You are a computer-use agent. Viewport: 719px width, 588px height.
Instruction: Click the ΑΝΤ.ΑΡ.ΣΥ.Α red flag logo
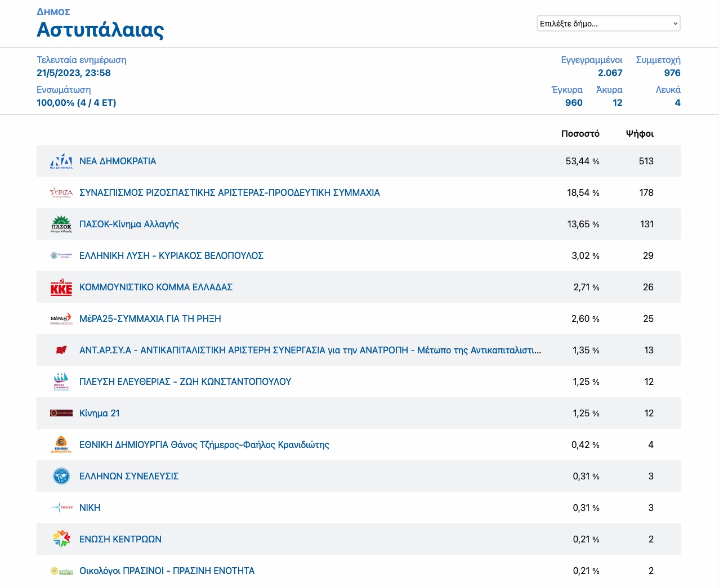click(61, 350)
